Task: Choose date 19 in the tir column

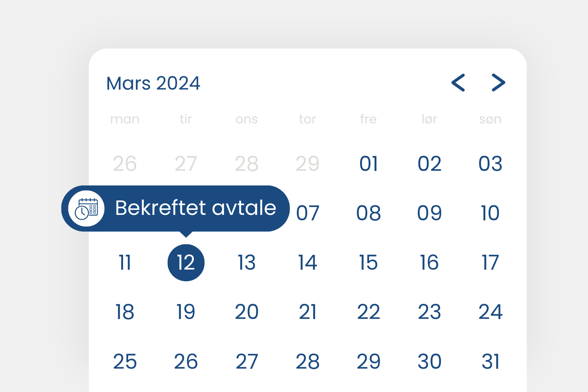Action: pos(186,312)
